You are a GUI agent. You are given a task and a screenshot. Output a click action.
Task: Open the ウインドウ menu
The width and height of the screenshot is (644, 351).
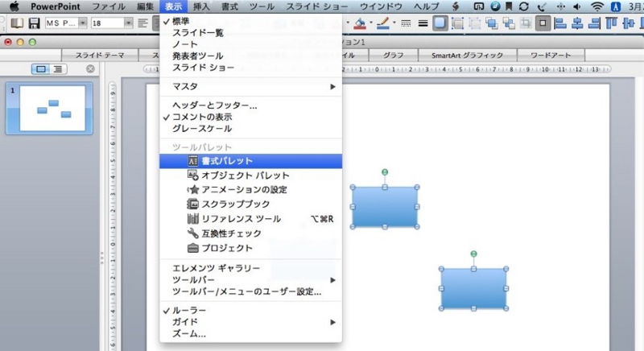tap(381, 6)
